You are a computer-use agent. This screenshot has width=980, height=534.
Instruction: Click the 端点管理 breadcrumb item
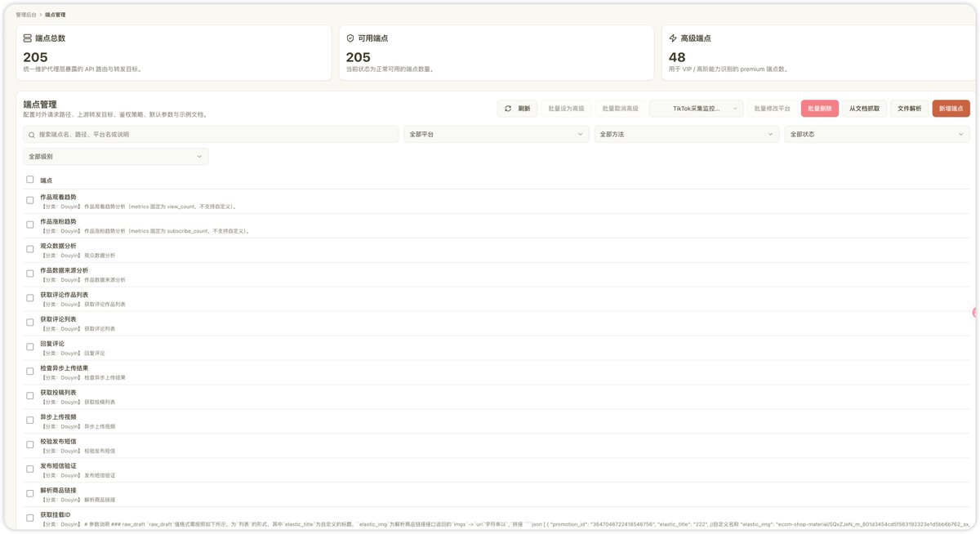[x=56, y=15]
